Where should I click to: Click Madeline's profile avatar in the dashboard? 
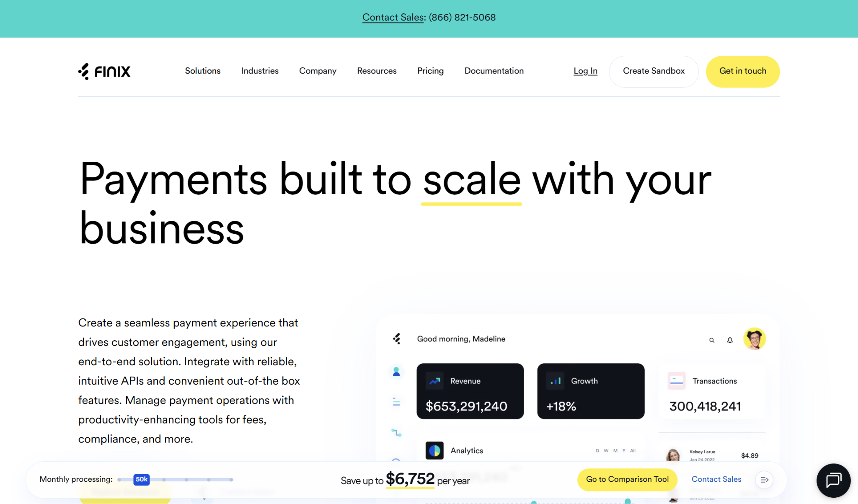pyautogui.click(x=755, y=339)
